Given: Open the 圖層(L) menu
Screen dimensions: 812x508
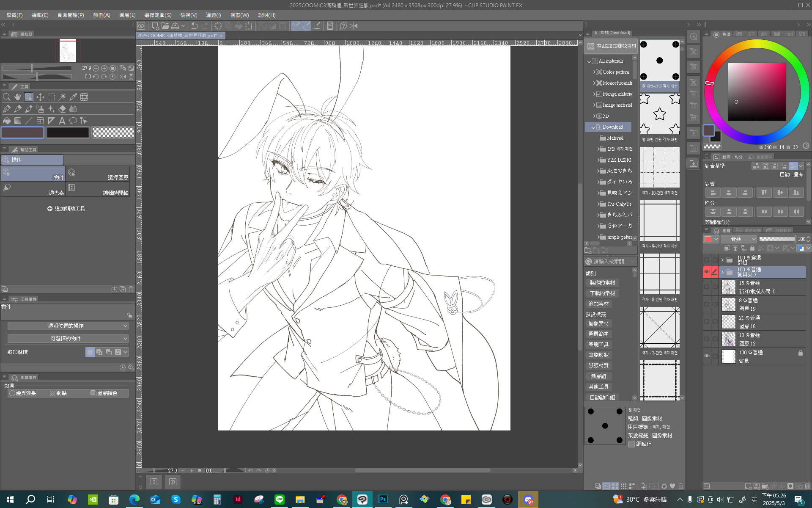Looking at the screenshot, I should pos(127,15).
